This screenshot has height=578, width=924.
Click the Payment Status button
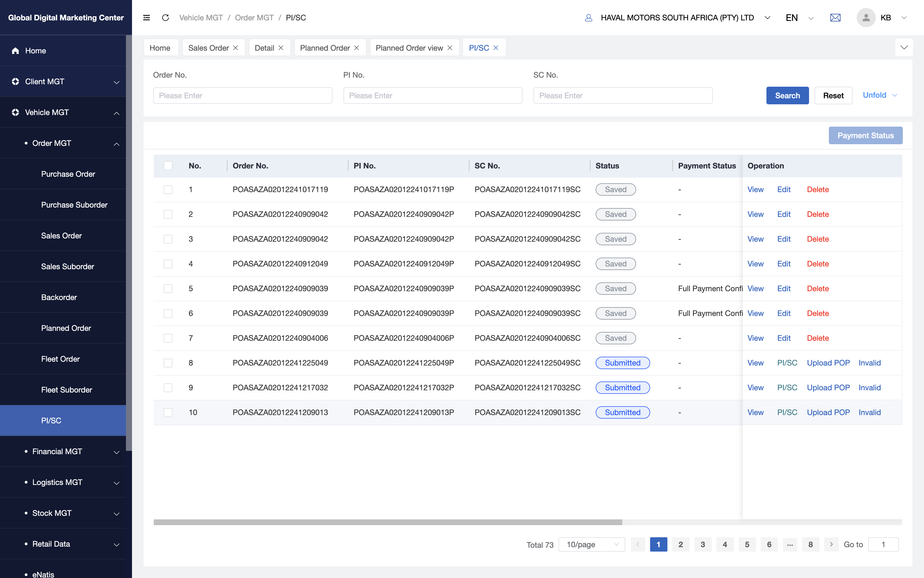[x=866, y=135]
